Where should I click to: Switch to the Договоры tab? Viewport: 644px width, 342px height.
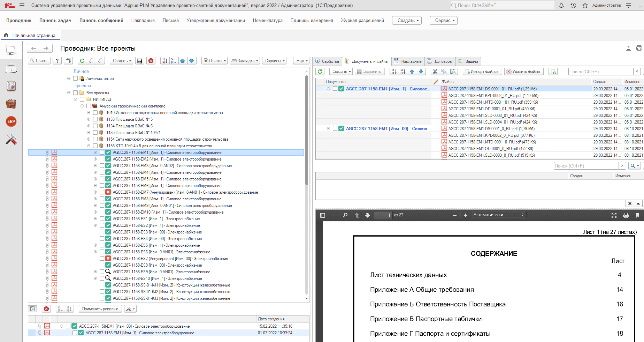(440, 61)
